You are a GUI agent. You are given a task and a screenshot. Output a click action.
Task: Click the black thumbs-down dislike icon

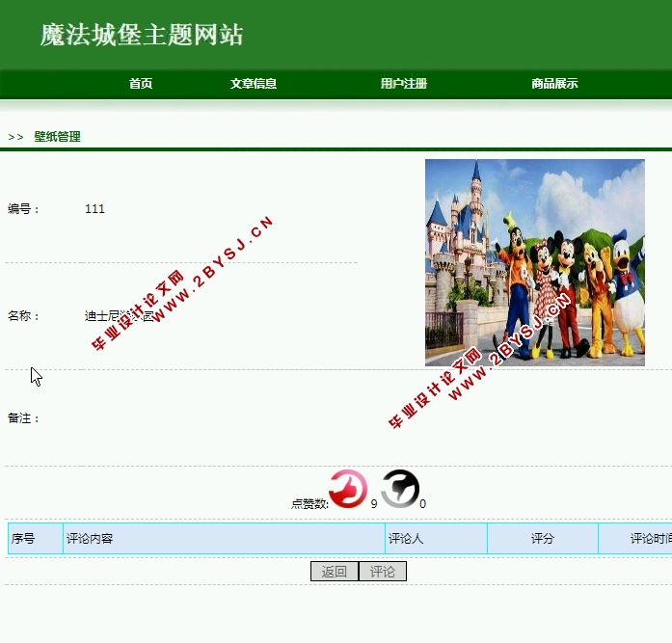[x=400, y=489]
